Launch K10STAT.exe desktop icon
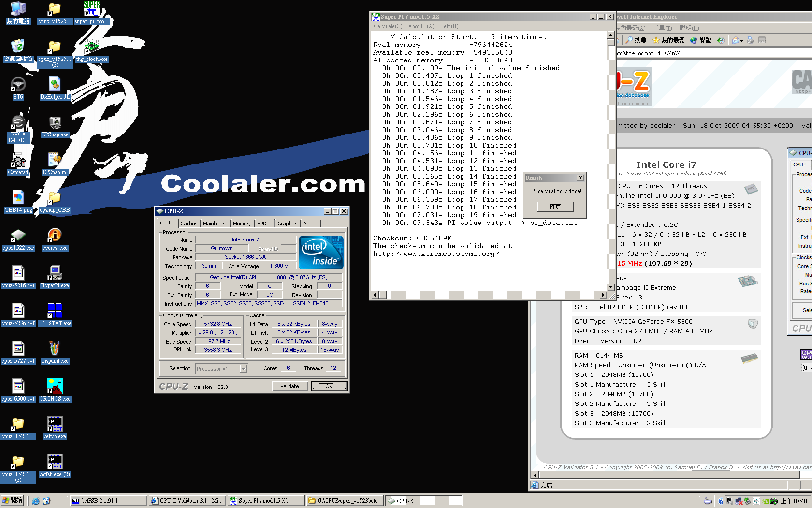 coord(55,315)
